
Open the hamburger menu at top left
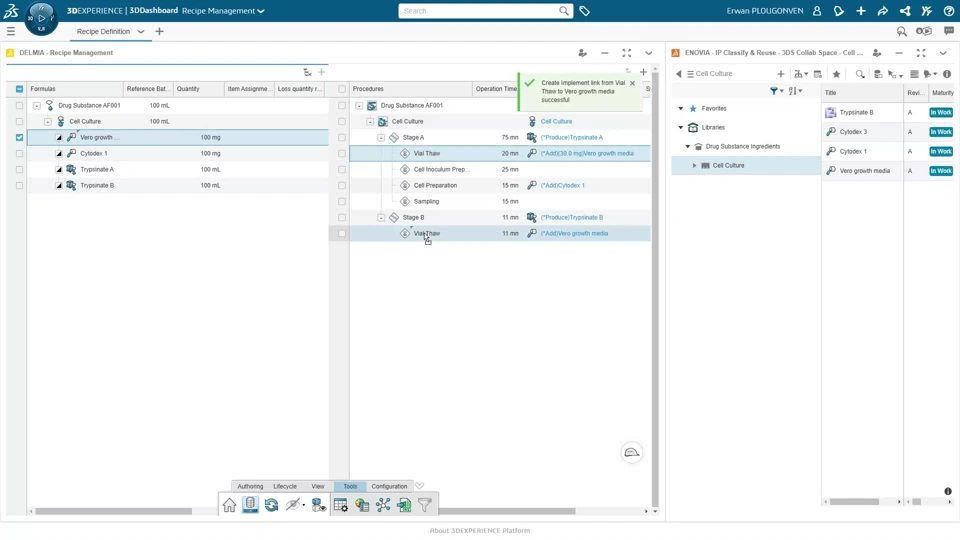[x=10, y=31]
